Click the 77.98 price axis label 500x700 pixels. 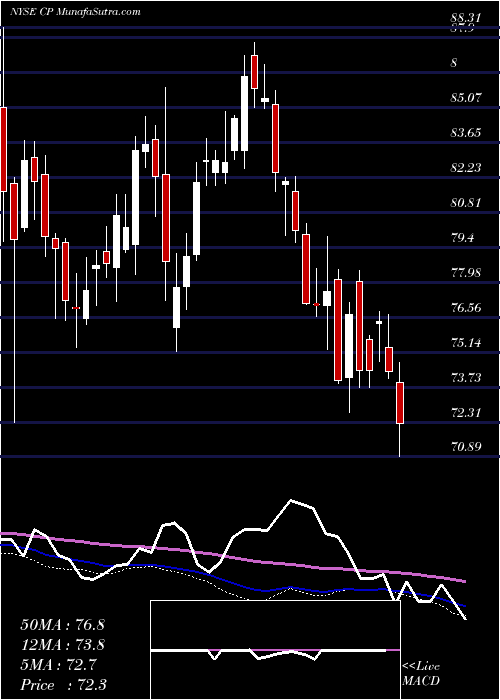[466, 272]
